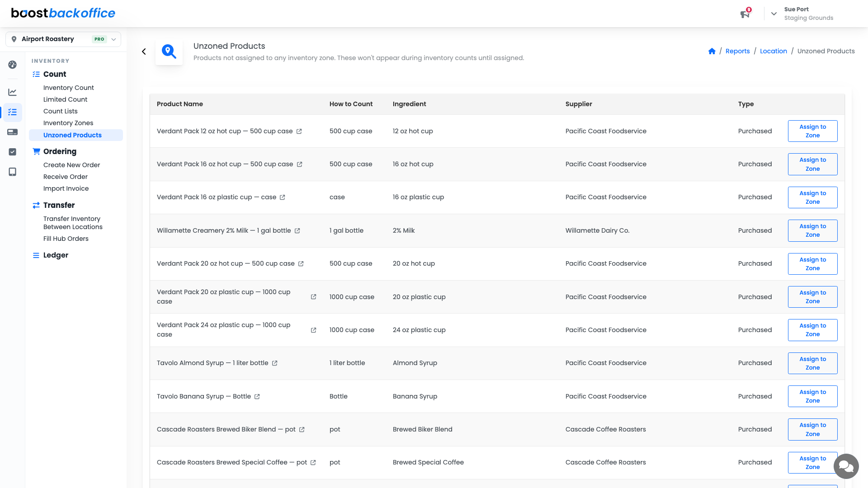This screenshot has height=488, width=868.
Task: Click the Supplier column header
Action: (578, 104)
